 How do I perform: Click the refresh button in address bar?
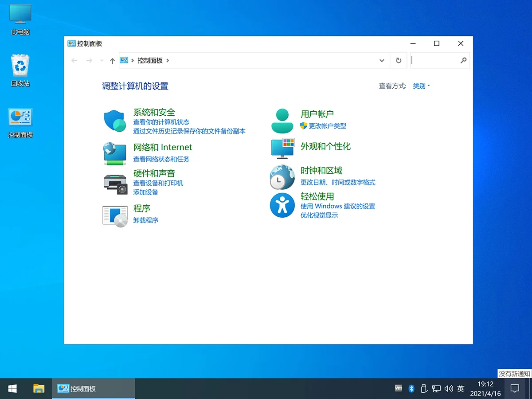point(398,60)
